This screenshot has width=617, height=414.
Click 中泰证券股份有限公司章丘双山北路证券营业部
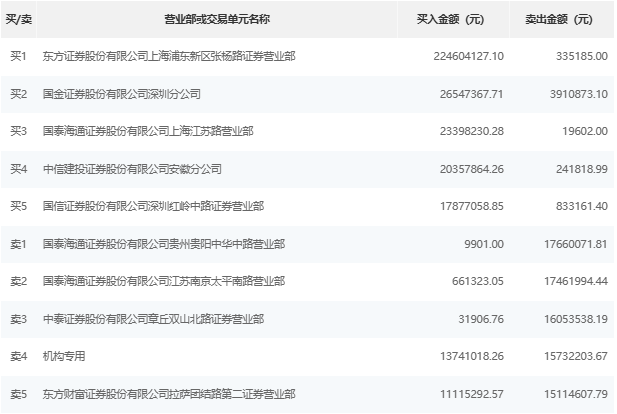point(153,319)
